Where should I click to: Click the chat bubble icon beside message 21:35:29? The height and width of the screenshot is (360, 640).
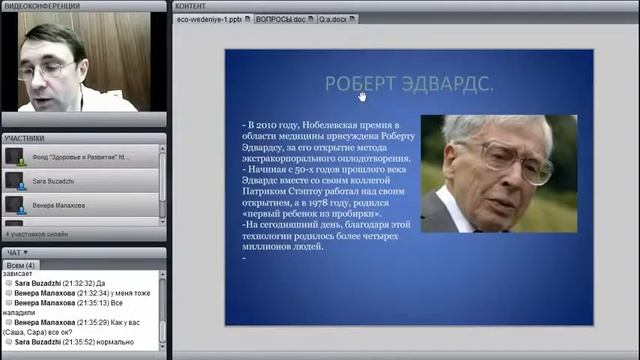click(x=9, y=322)
